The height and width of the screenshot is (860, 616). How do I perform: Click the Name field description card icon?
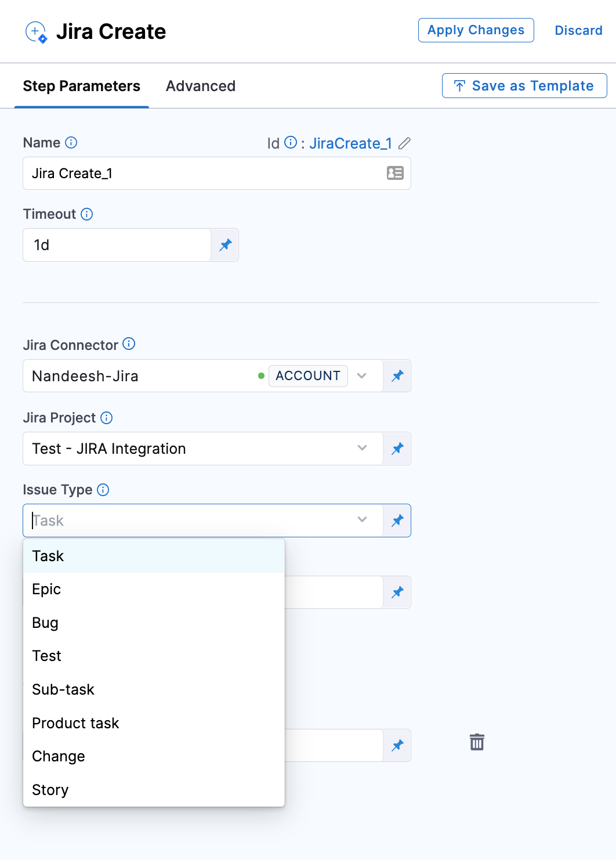coord(395,173)
